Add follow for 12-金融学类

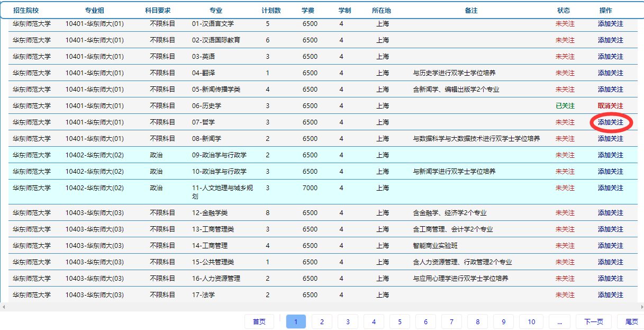[x=610, y=213]
